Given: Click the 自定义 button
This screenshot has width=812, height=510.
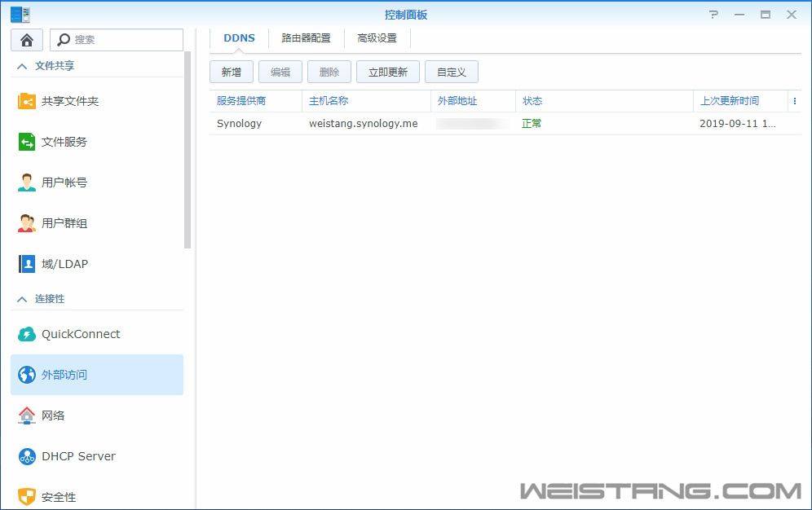Looking at the screenshot, I should (x=451, y=72).
